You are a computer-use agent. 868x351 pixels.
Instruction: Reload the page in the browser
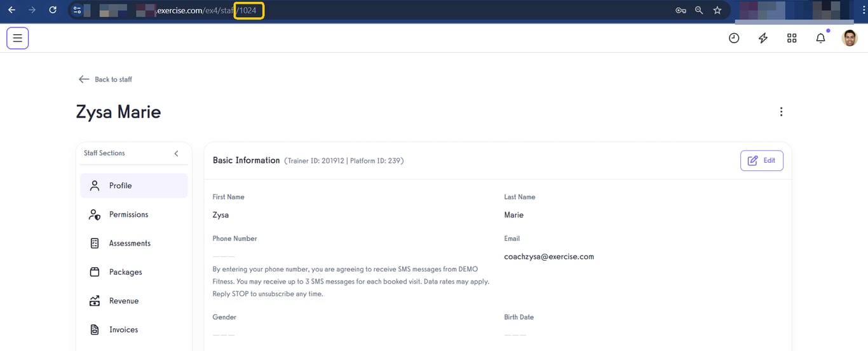[x=53, y=10]
